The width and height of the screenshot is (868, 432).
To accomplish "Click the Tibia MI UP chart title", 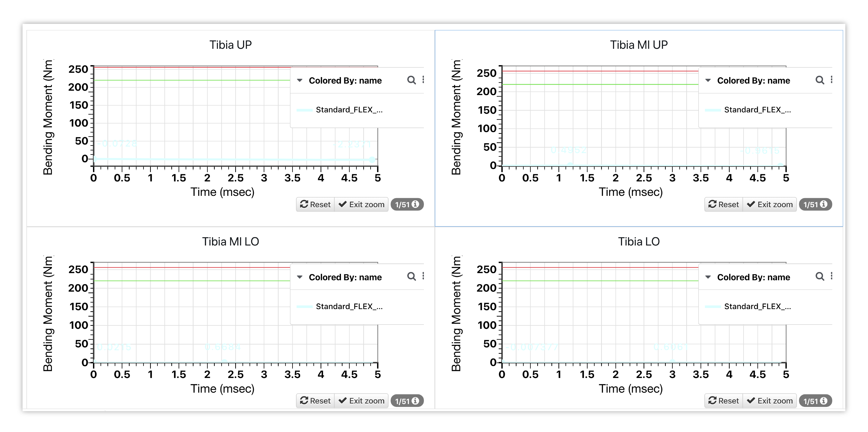I will pyautogui.click(x=639, y=45).
